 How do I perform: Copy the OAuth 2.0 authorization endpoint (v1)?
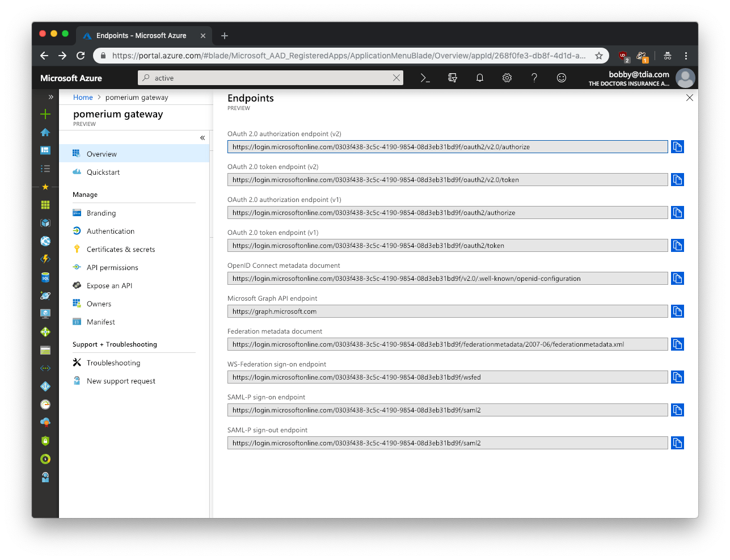coord(677,213)
